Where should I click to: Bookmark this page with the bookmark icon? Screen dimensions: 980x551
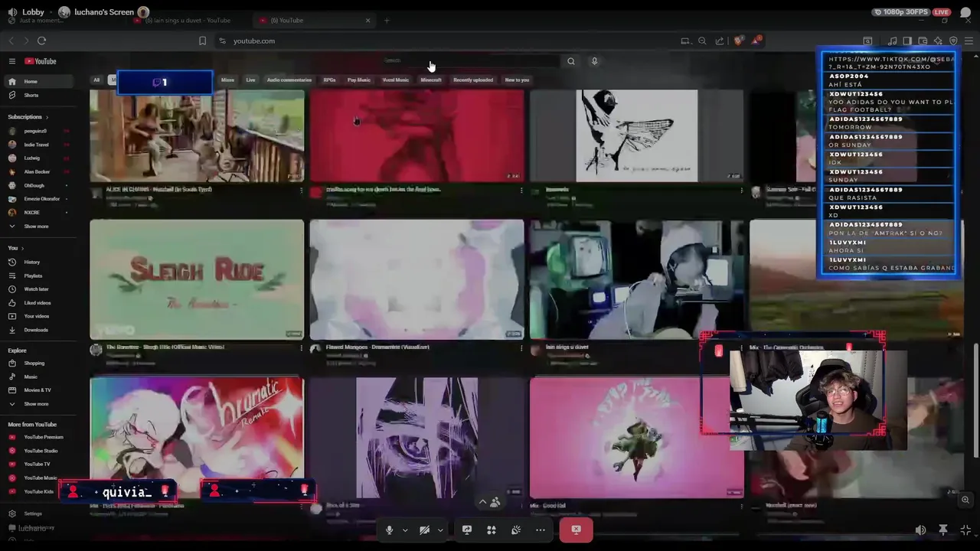pyautogui.click(x=202, y=41)
